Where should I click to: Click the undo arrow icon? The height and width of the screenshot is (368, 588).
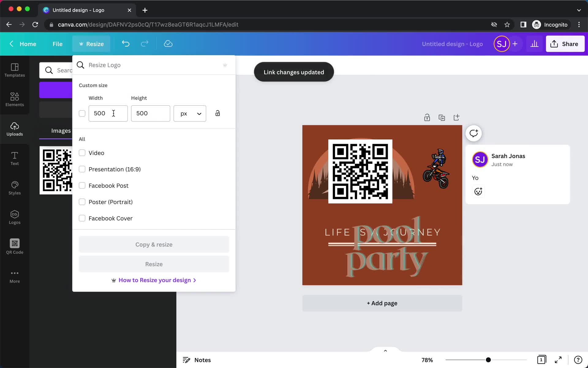coord(126,44)
